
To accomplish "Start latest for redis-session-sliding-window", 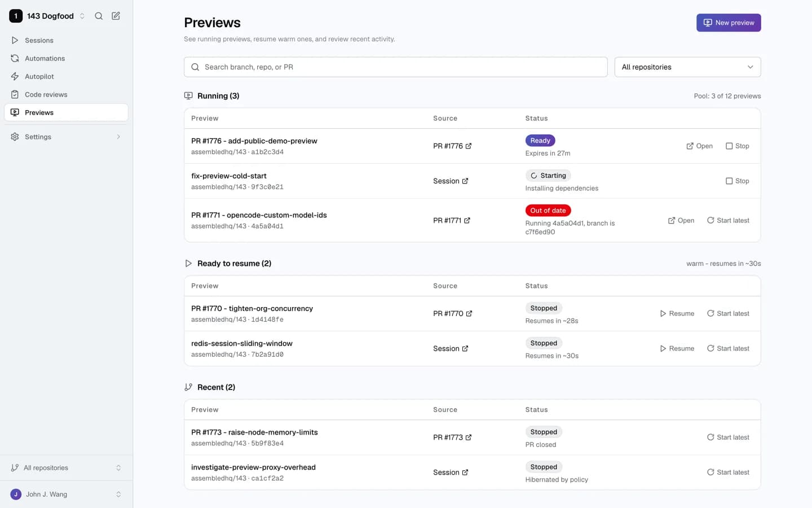I will (x=728, y=348).
